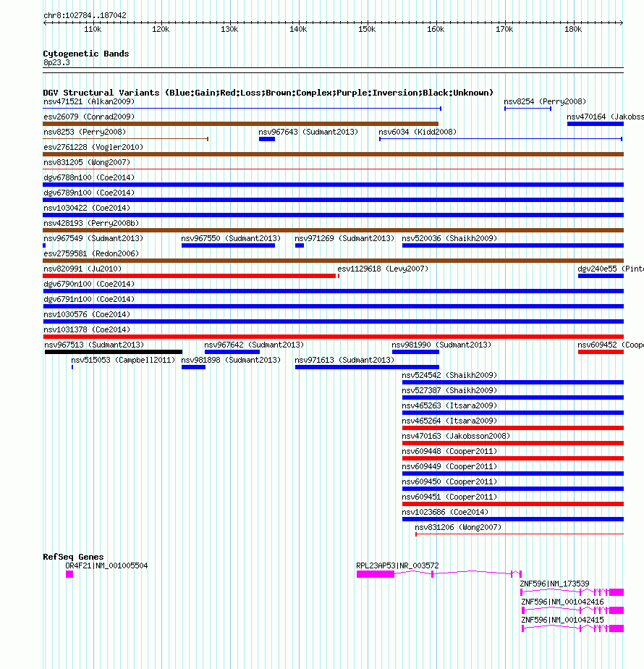Open dgv6788n100 (Coe2014) variant
The height and width of the screenshot is (669, 644).
(89, 177)
